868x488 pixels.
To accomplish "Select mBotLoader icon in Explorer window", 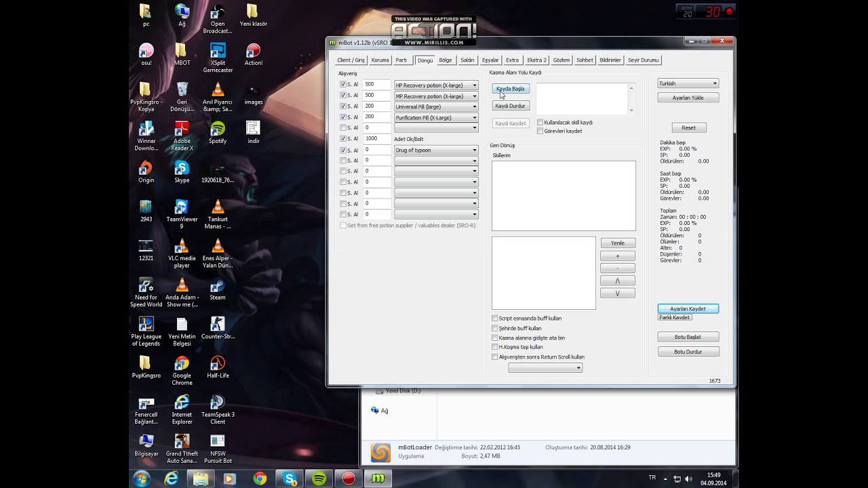I will (x=380, y=452).
